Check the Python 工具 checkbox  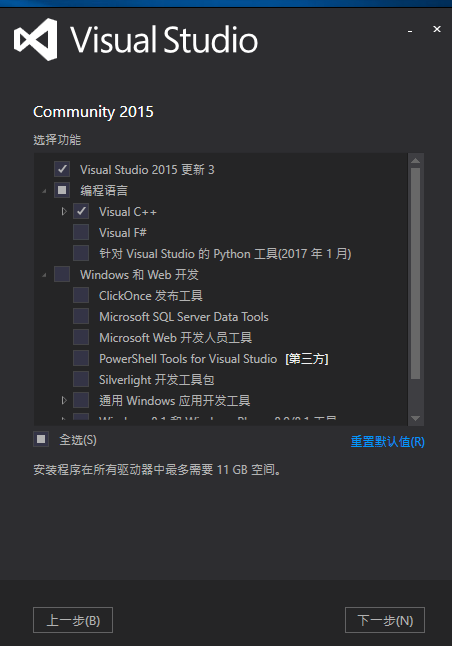pyautogui.click(x=81, y=253)
